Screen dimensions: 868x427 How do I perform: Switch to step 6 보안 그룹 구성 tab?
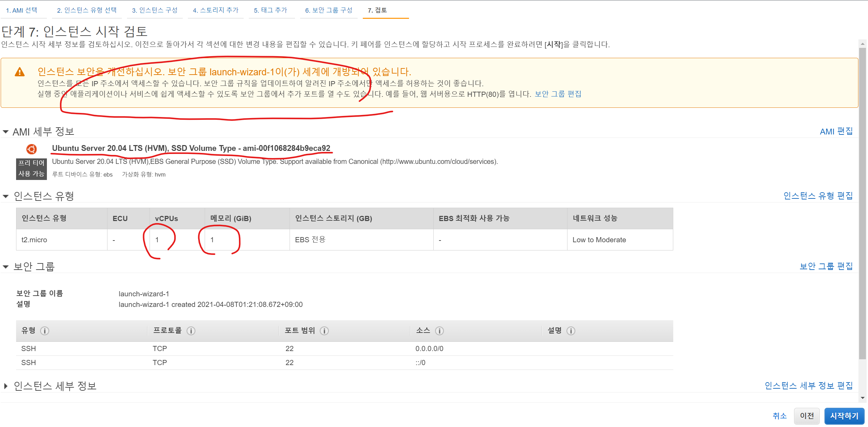(329, 10)
